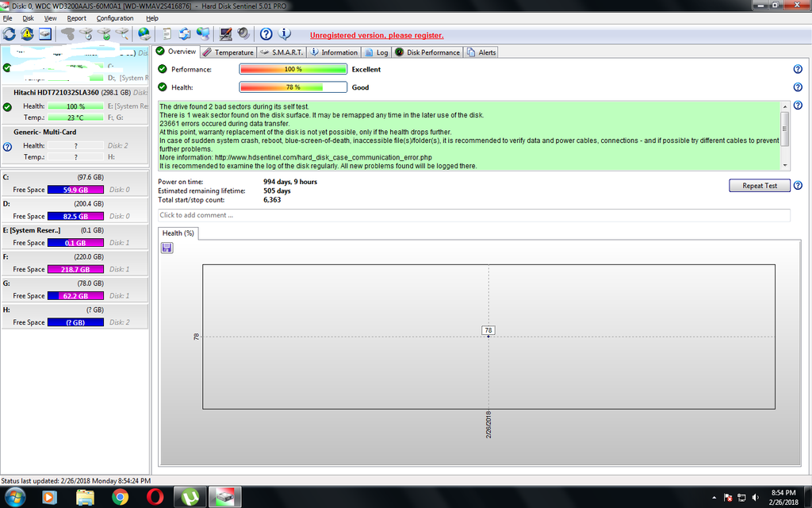Click the F: drive free space 218.7 GB bar
The height and width of the screenshot is (508, 812).
click(75, 269)
